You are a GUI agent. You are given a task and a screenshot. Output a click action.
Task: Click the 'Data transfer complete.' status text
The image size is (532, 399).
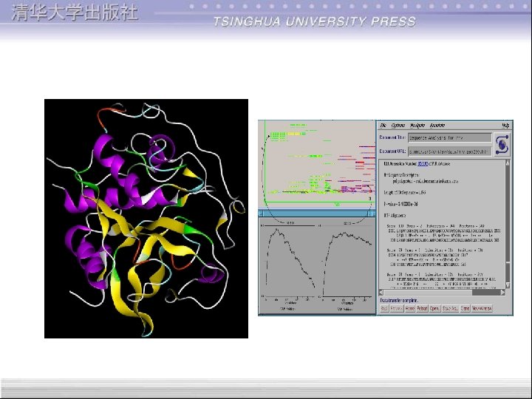399,300
